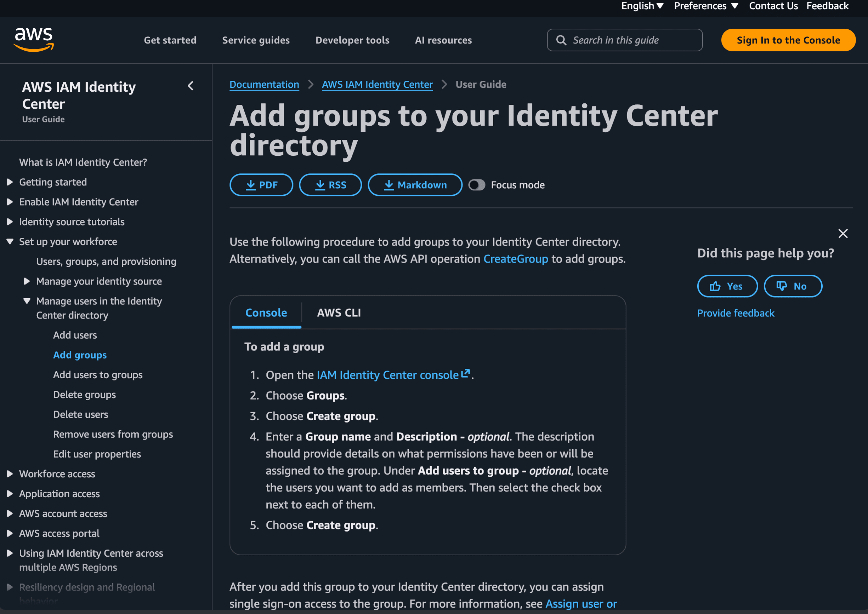
Task: Open the Delete users page
Action: pyautogui.click(x=81, y=414)
